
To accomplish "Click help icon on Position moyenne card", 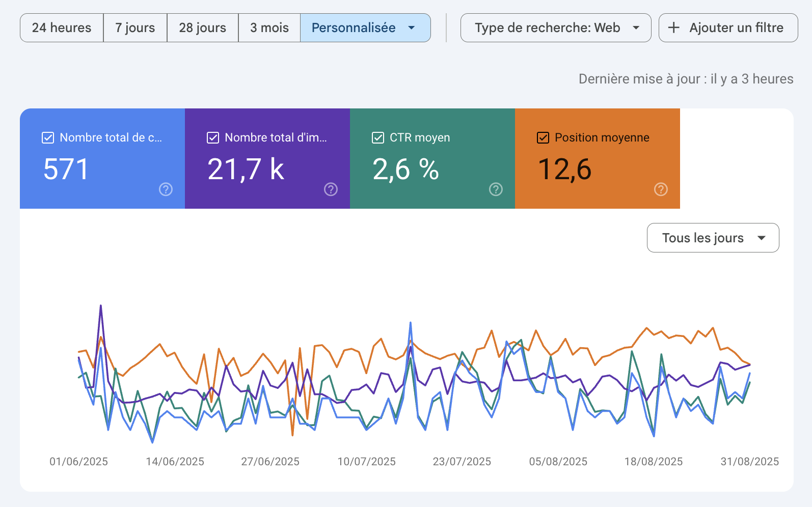I will click(661, 189).
